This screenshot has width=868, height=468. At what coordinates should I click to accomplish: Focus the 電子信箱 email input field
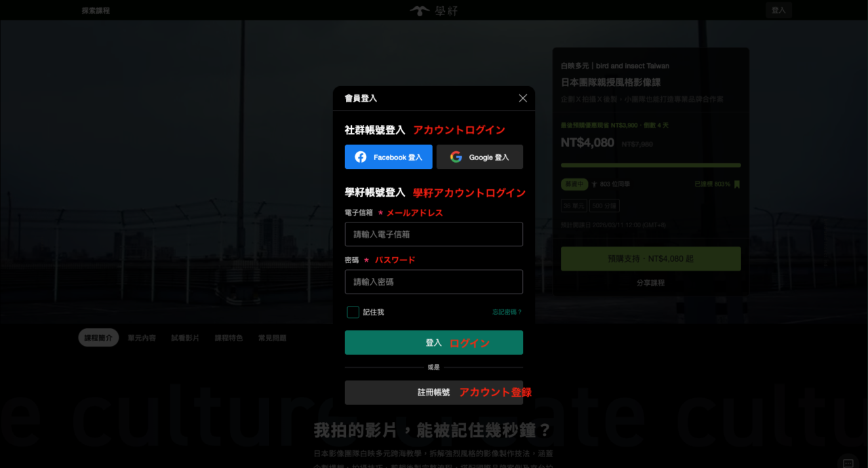point(434,234)
